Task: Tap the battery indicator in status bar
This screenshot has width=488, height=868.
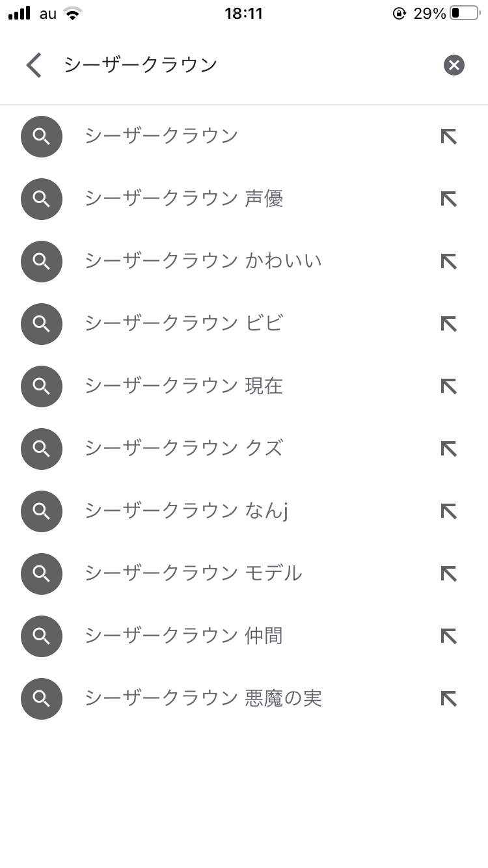Action: (x=463, y=13)
